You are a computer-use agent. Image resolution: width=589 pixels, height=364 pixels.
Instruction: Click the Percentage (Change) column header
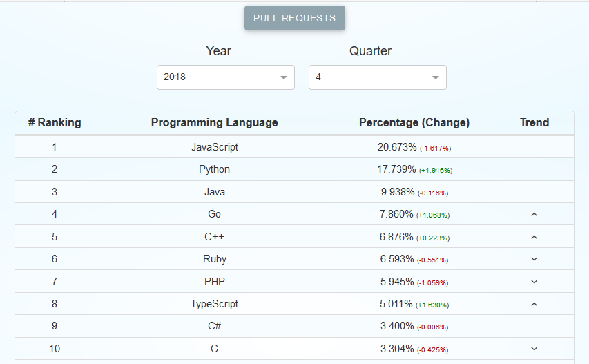[x=414, y=123]
